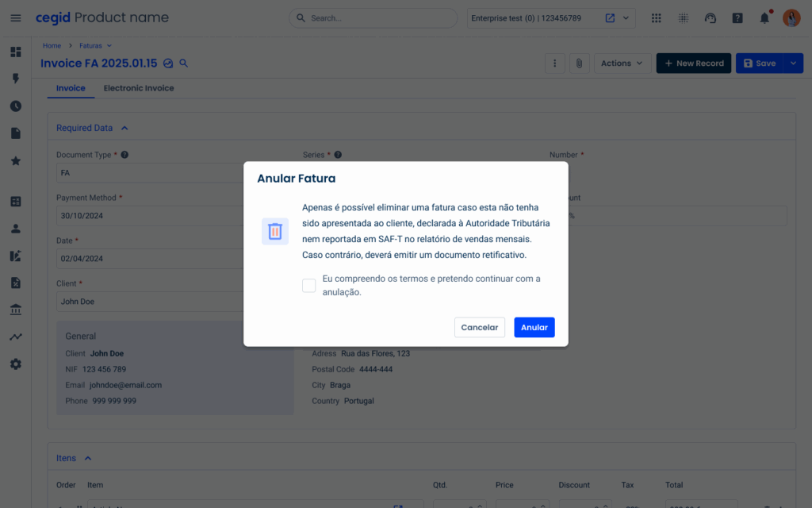This screenshot has width=812, height=508.
Task: Click the notifications bell icon
Action: click(764, 17)
